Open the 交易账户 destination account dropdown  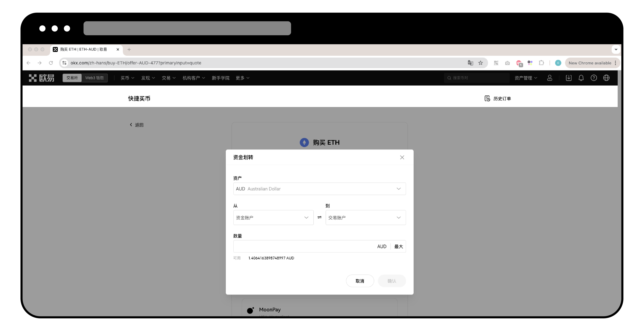point(365,217)
